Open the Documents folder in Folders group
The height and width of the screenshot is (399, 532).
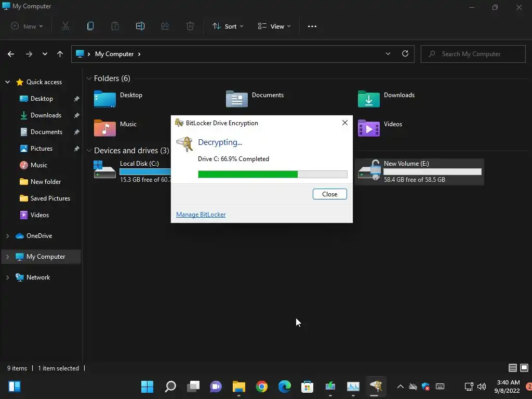[236, 99]
